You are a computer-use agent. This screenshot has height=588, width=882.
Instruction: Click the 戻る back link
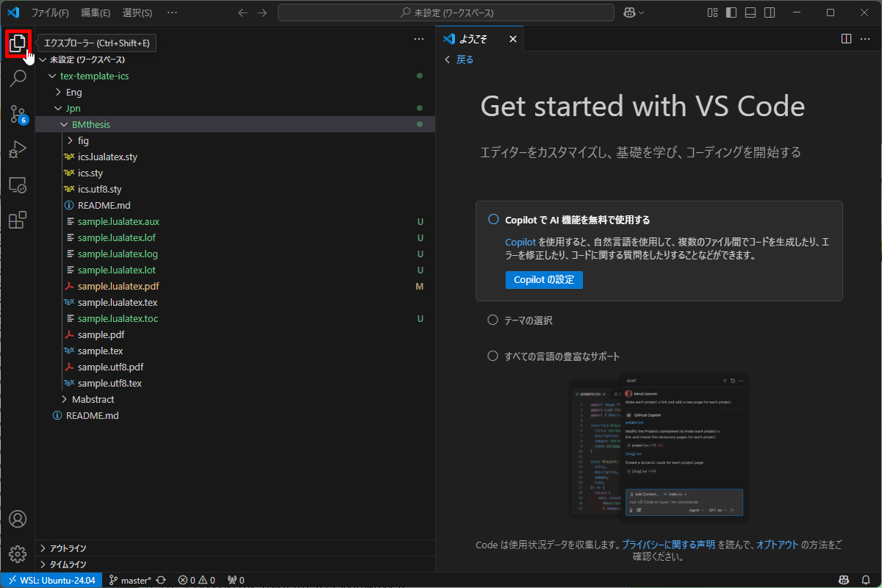coord(459,60)
